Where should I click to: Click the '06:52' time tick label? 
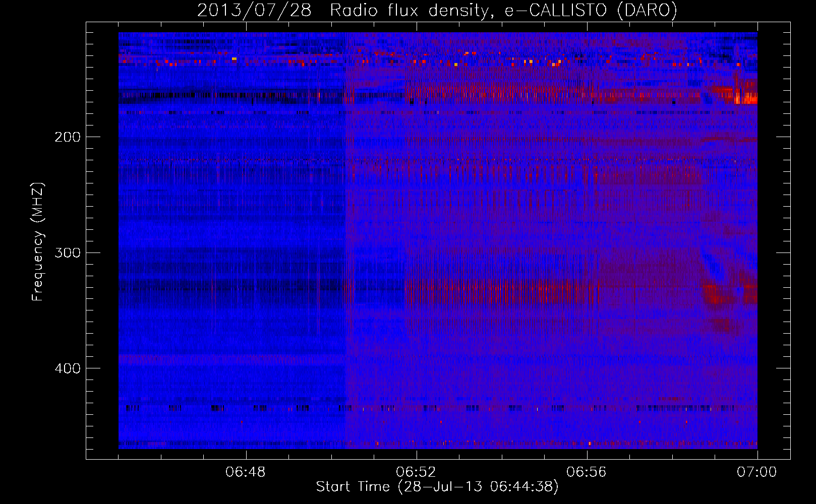coord(416,472)
